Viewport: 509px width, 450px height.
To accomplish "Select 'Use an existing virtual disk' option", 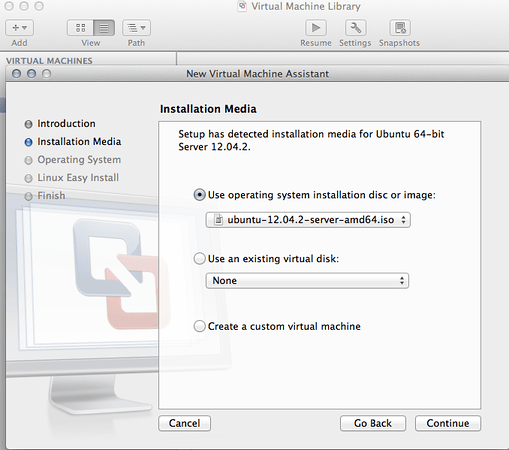I will point(199,259).
